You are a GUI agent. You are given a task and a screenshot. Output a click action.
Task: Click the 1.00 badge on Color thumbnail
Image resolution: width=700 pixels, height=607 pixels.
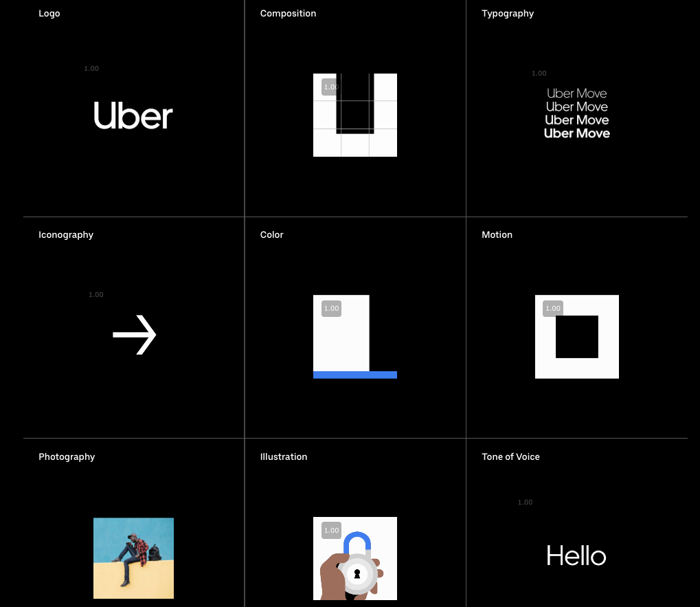[331, 308]
